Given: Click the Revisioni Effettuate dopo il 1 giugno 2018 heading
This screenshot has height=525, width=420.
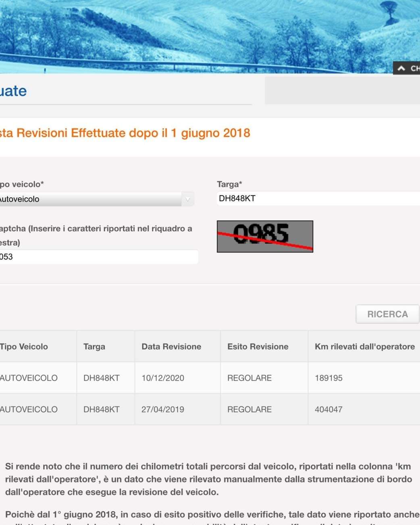Looking at the screenshot, I should click(x=125, y=133).
